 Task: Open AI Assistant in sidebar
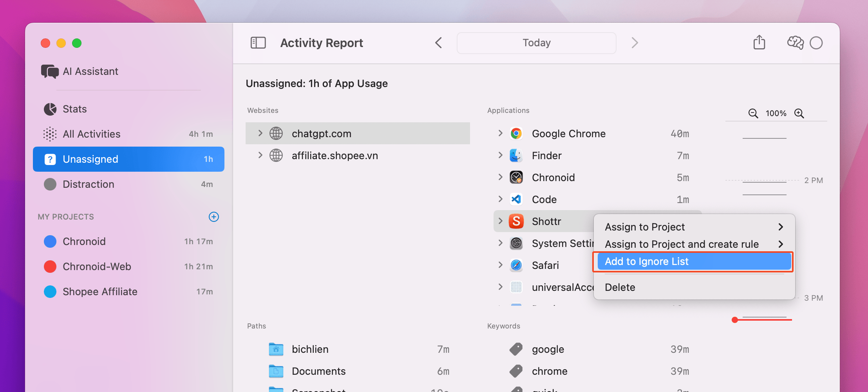pyautogui.click(x=90, y=71)
